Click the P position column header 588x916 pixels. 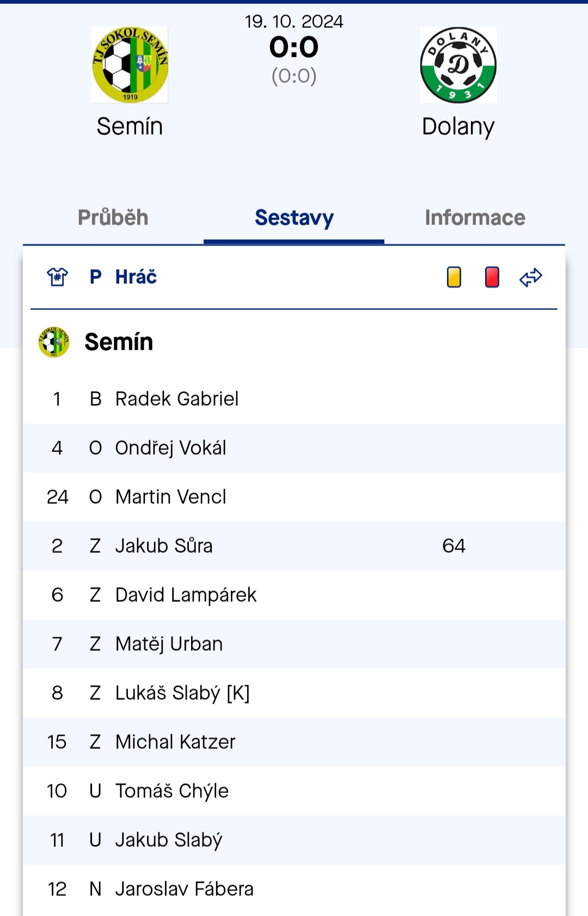pyautogui.click(x=95, y=277)
